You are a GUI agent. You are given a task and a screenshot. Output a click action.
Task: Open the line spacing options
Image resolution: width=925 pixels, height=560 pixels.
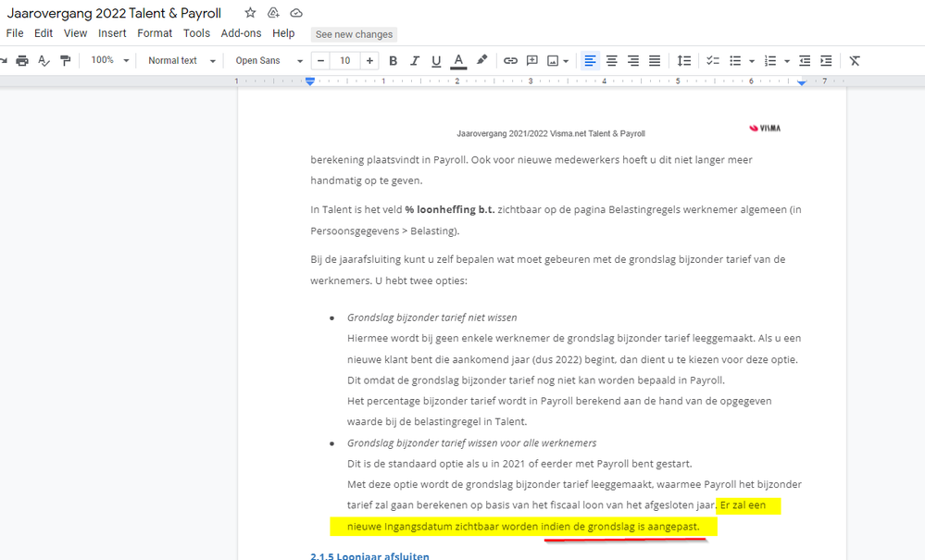(x=683, y=61)
